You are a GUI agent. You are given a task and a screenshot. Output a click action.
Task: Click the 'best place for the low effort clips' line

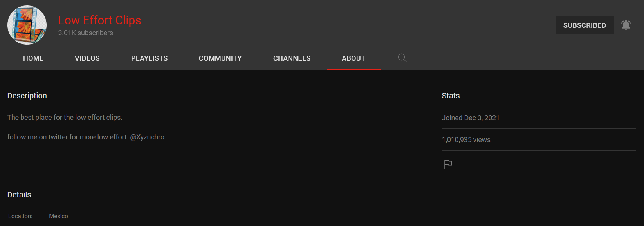(65, 118)
